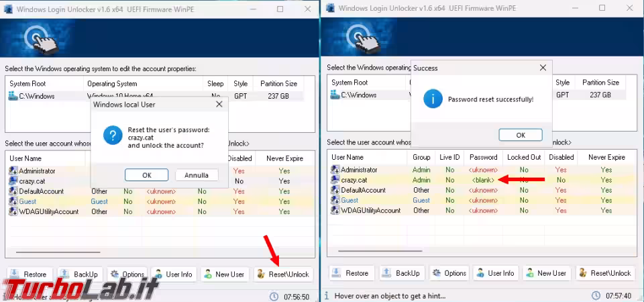The width and height of the screenshot is (644, 302).
Task: Click horizontal scrollbar in right user list
Action: point(380,250)
